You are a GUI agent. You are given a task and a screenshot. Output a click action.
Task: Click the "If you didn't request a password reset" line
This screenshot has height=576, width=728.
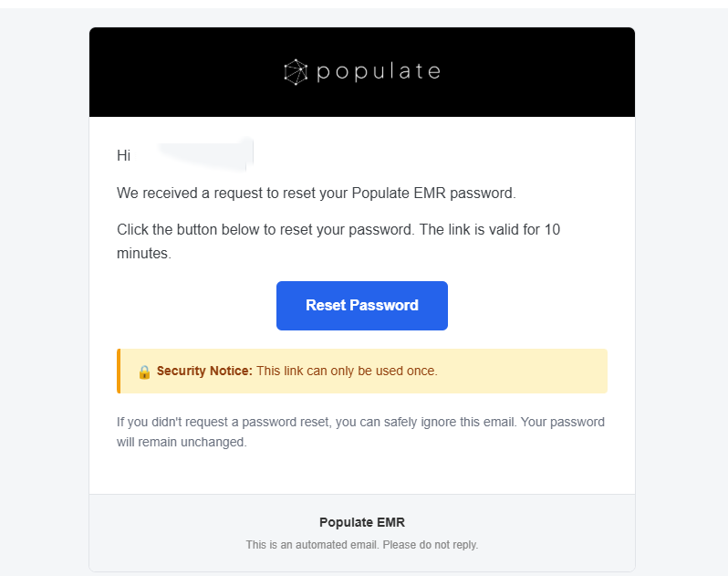360,422
